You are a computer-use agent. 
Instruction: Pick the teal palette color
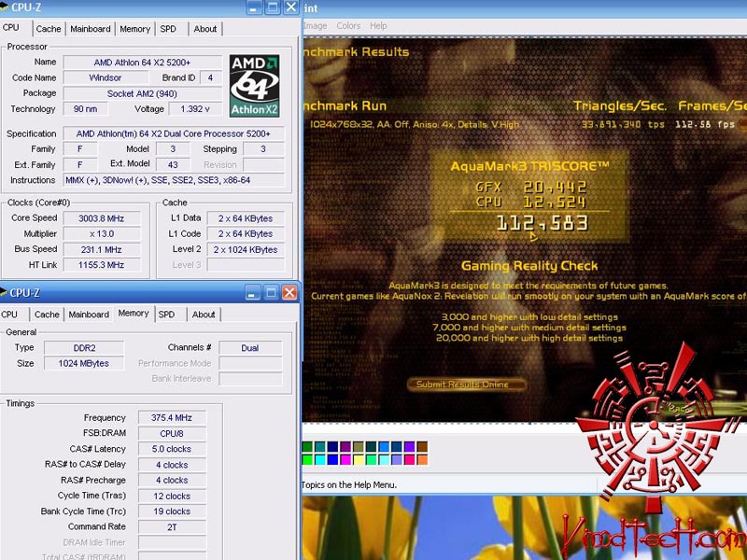click(320, 447)
